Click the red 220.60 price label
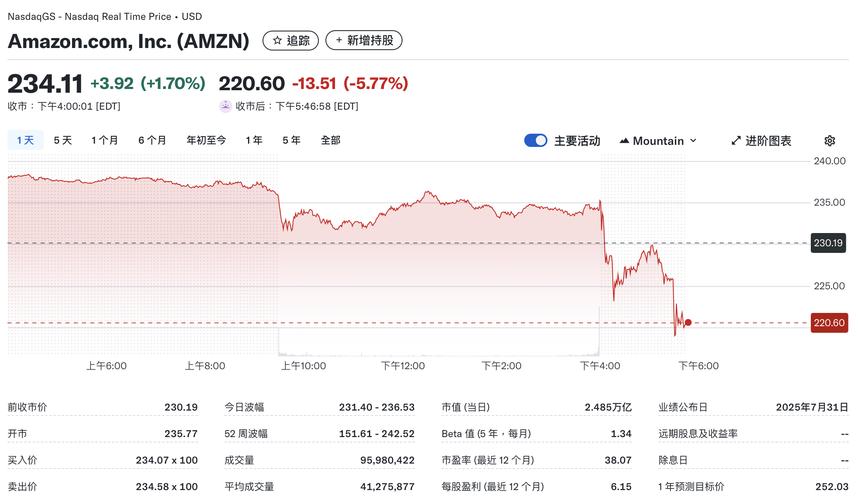 pyautogui.click(x=830, y=323)
